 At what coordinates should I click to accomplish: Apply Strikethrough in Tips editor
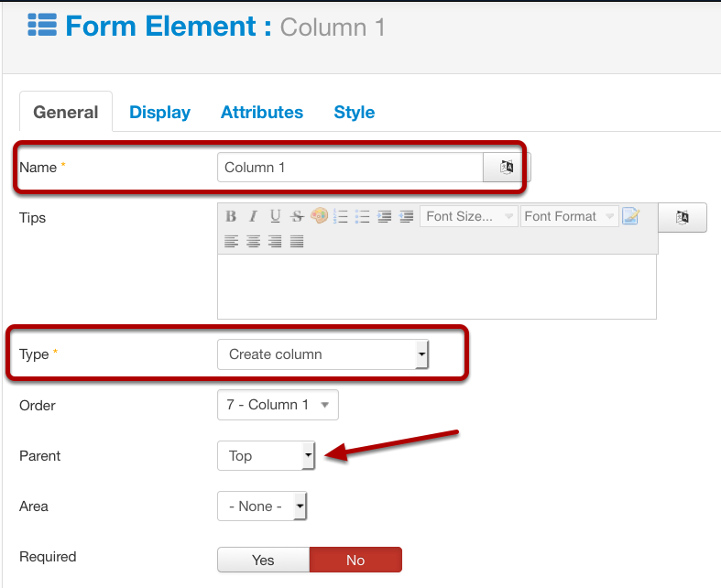tap(297, 216)
